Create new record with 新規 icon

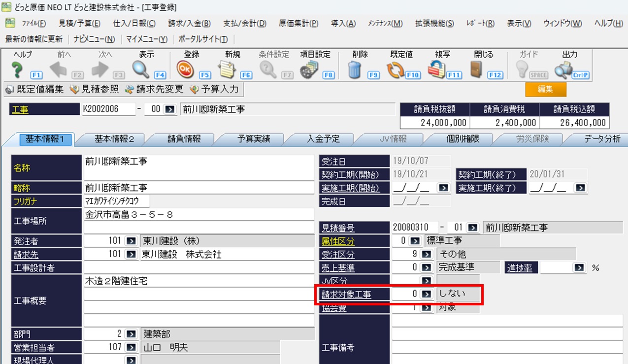point(227,71)
